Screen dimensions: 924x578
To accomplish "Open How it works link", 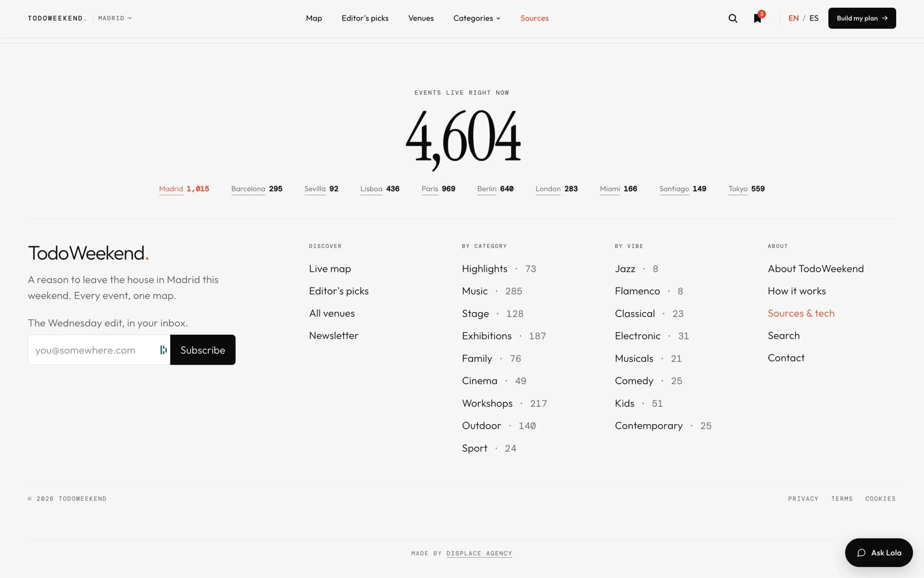I will tap(796, 291).
